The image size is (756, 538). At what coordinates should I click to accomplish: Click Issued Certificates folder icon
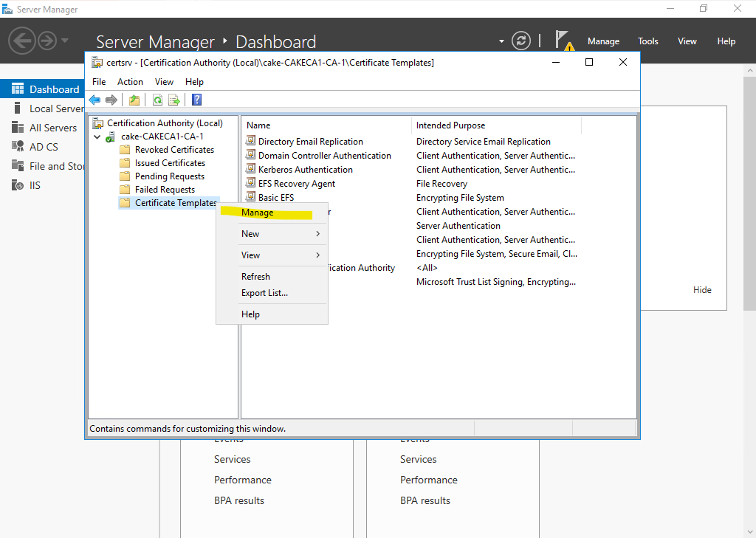pos(125,163)
